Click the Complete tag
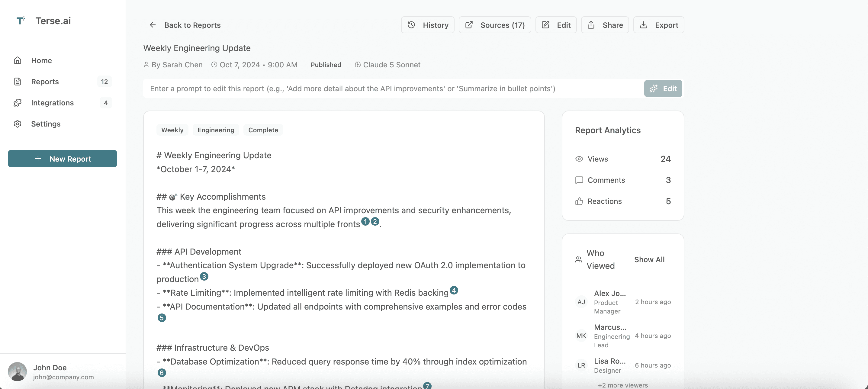868x389 pixels. click(x=263, y=130)
